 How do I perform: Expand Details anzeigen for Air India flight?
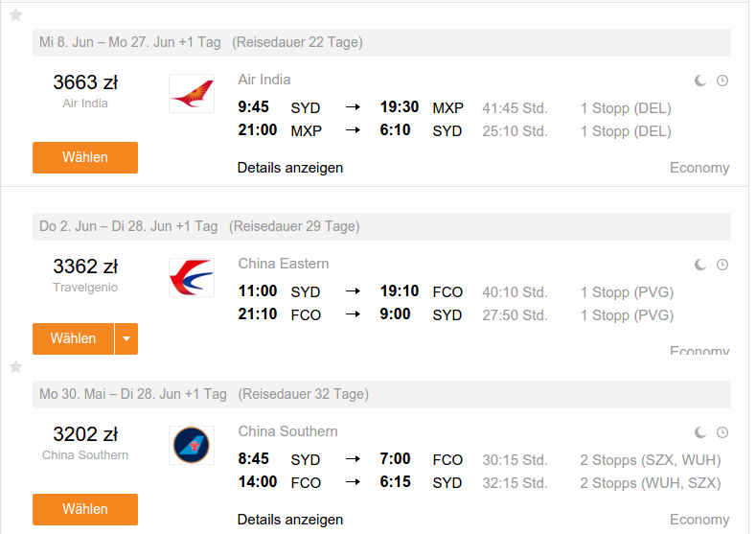tap(290, 168)
